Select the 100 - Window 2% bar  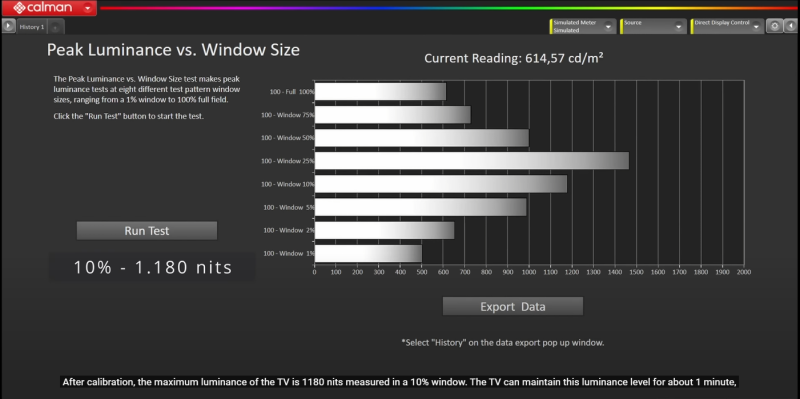click(x=384, y=230)
